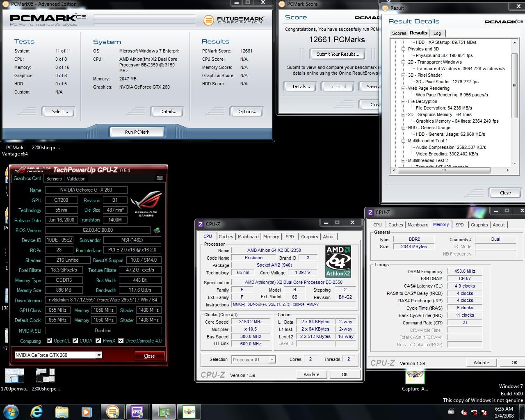525x420 pixels.
Task: Switch to the CPU-Z taskbar button
Action: pos(137,411)
